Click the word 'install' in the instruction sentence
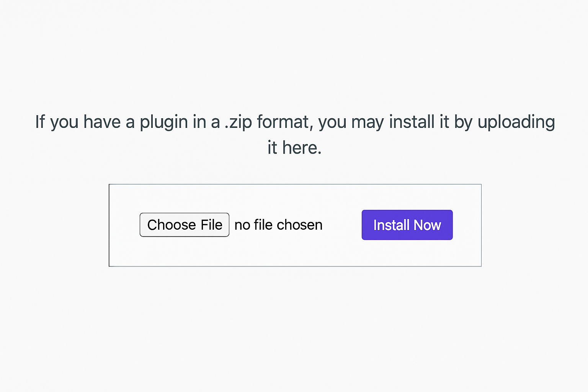Image resolution: width=588 pixels, height=392 pixels. tap(412, 122)
